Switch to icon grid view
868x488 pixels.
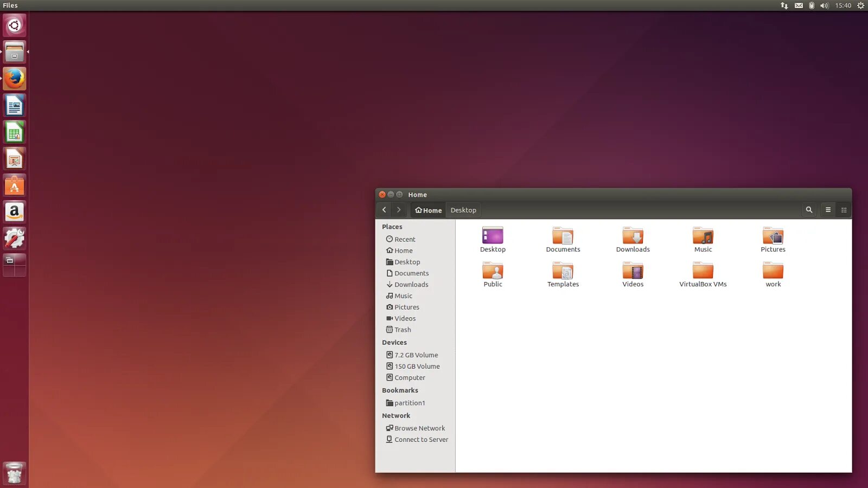tap(844, 210)
